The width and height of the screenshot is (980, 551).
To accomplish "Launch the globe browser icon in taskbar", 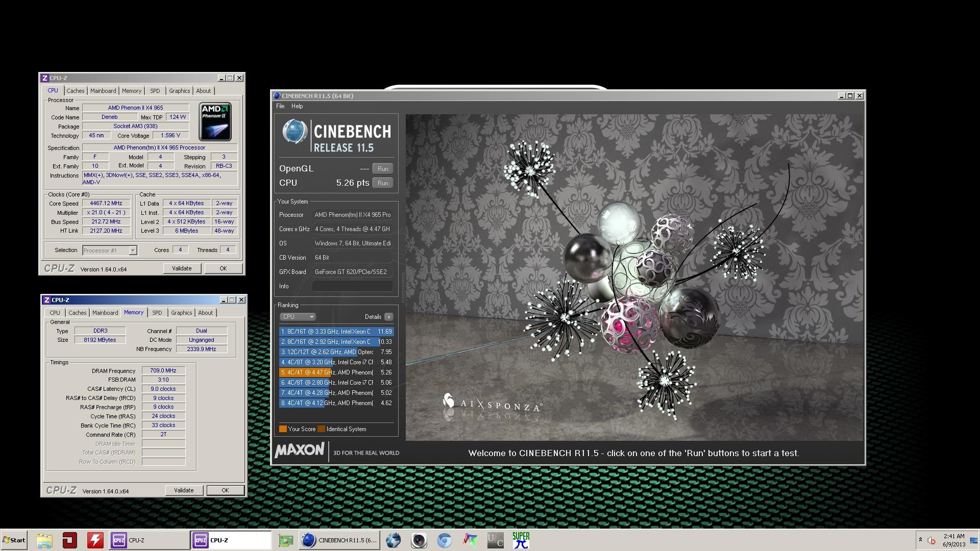I will coord(394,540).
